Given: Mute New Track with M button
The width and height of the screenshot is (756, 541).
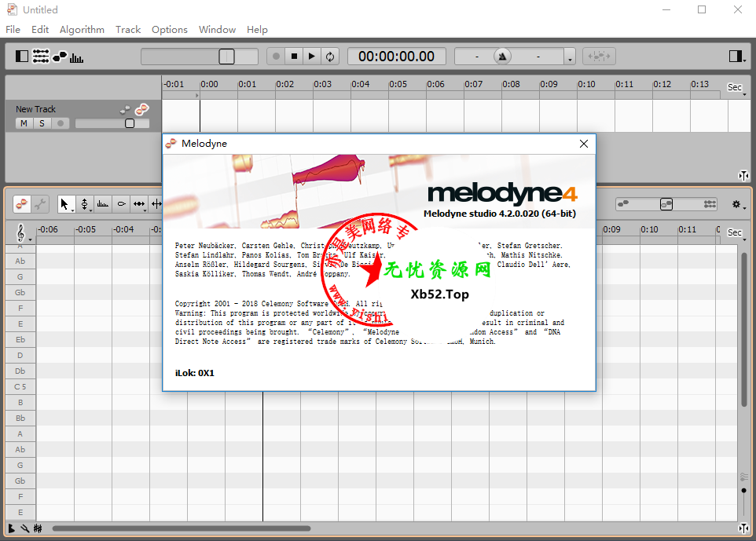Looking at the screenshot, I should 24,123.
